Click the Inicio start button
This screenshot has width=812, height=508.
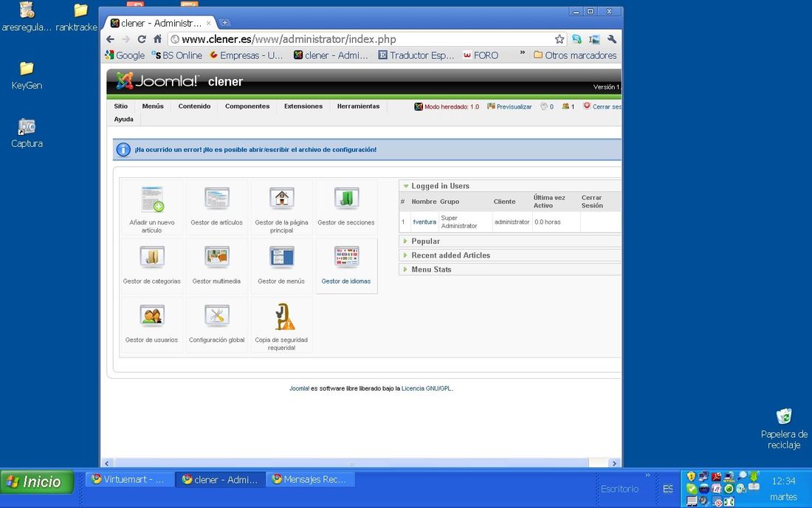pos(37,482)
